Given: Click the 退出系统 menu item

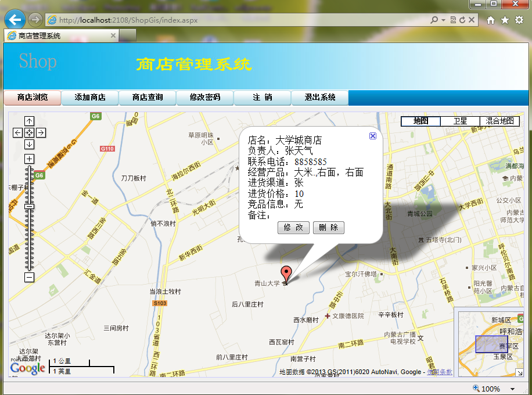Looking at the screenshot, I should point(320,98).
